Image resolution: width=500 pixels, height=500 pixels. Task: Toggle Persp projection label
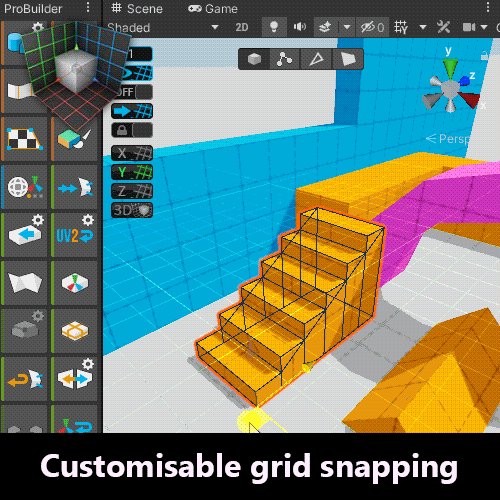click(x=448, y=139)
